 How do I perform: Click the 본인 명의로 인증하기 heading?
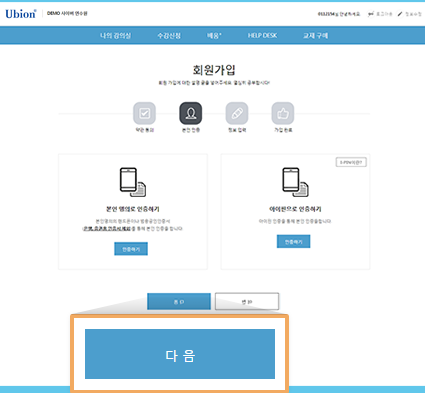(x=133, y=209)
